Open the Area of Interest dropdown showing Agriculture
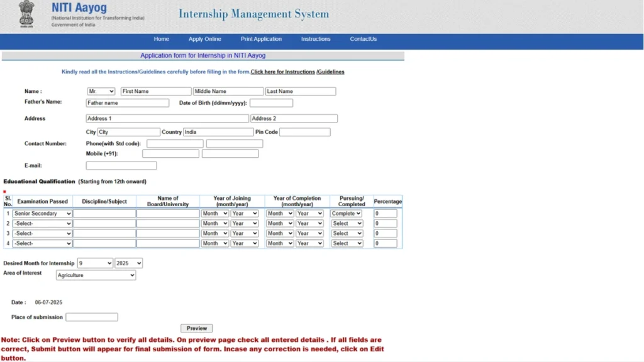Screen dimensions: 644x362 pos(96,275)
